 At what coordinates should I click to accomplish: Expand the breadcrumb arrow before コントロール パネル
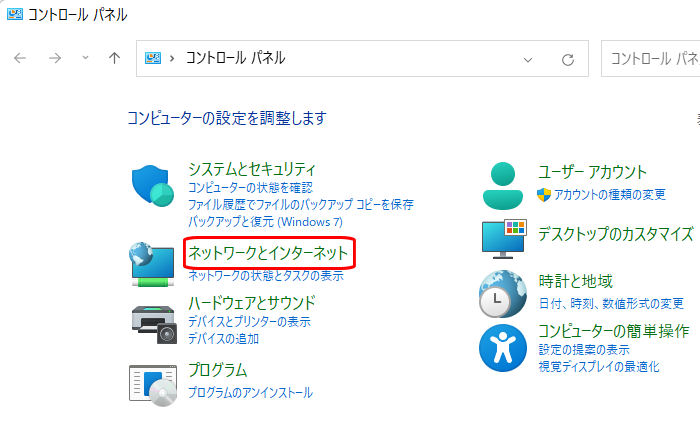pos(173,59)
